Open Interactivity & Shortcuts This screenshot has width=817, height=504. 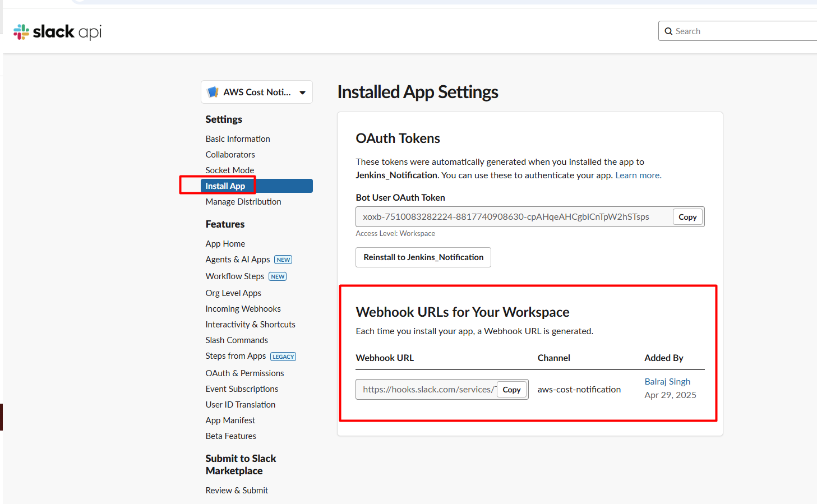[250, 325]
